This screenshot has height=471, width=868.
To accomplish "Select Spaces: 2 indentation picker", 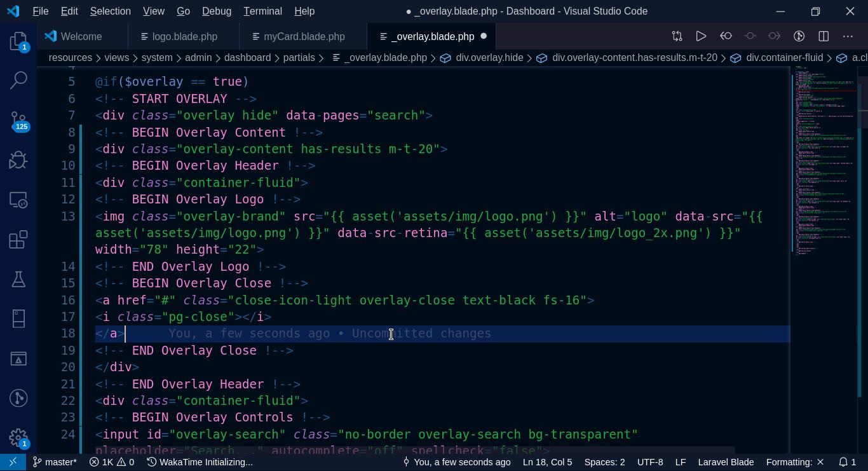I will [604, 462].
